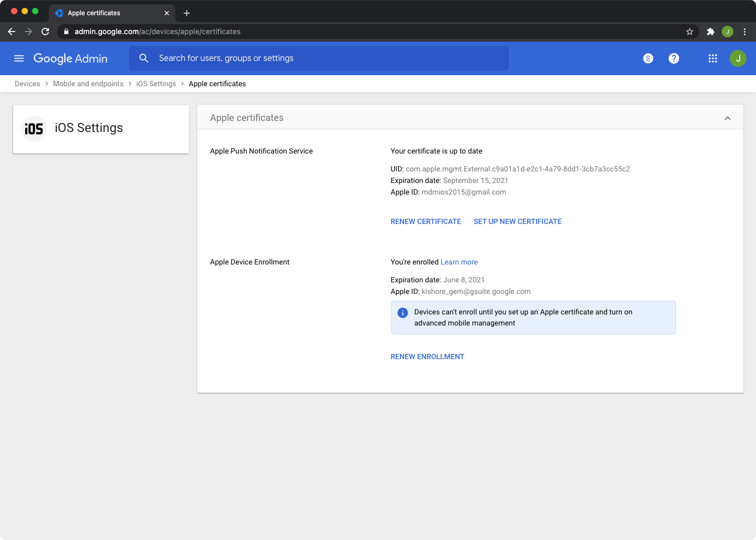Click the 'Devices can't enroll' notice text
Screen dimensions: 756x540
point(523,318)
